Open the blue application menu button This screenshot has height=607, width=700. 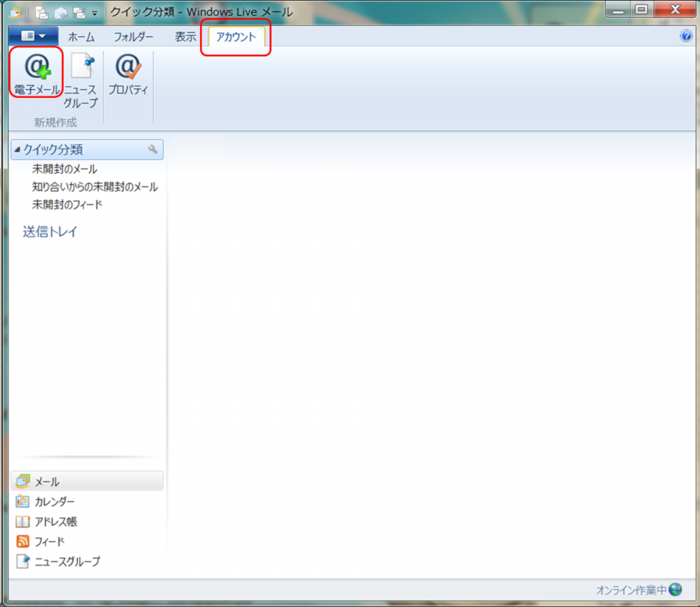33,36
